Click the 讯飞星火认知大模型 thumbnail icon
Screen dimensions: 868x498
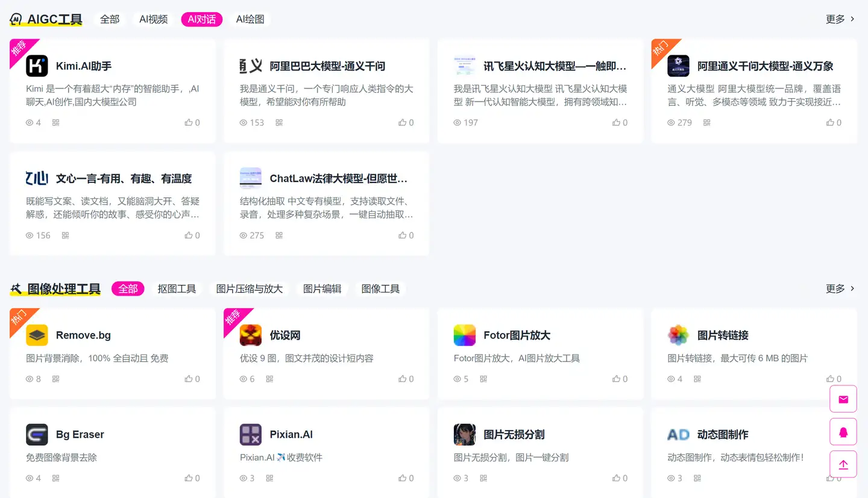pyautogui.click(x=465, y=66)
